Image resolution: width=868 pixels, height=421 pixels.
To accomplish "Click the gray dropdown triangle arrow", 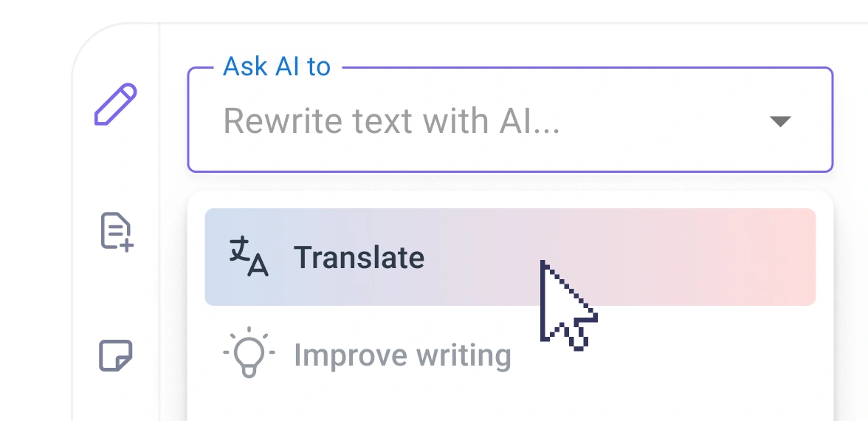I will [780, 121].
